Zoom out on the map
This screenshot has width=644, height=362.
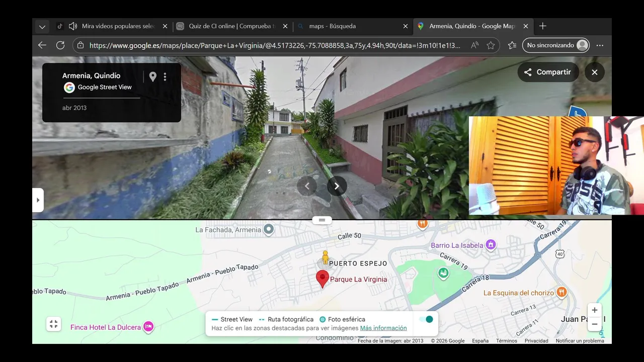point(595,324)
